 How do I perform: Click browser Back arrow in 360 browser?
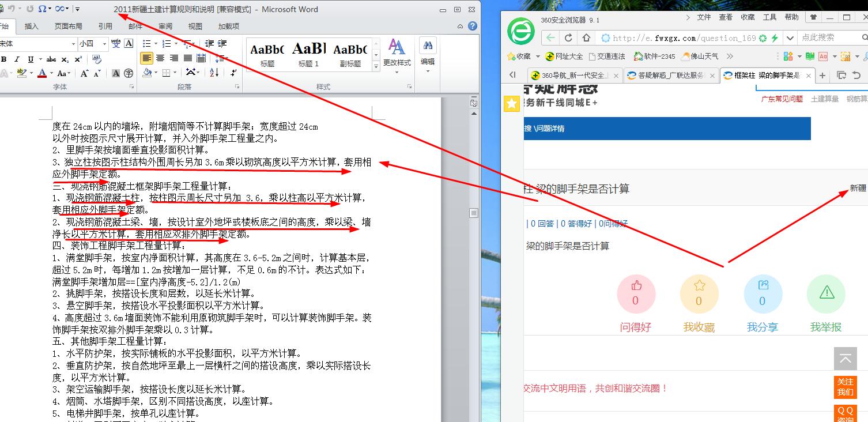pyautogui.click(x=550, y=37)
